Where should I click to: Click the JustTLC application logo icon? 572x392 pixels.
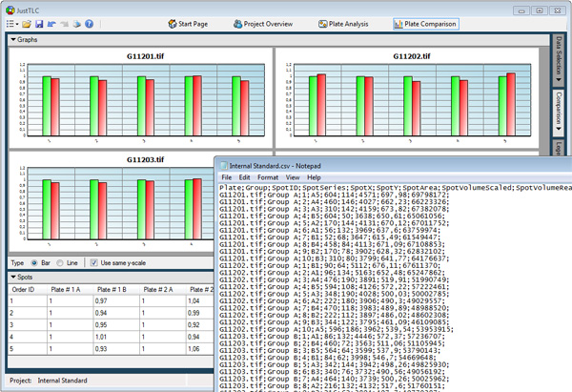(x=10, y=10)
